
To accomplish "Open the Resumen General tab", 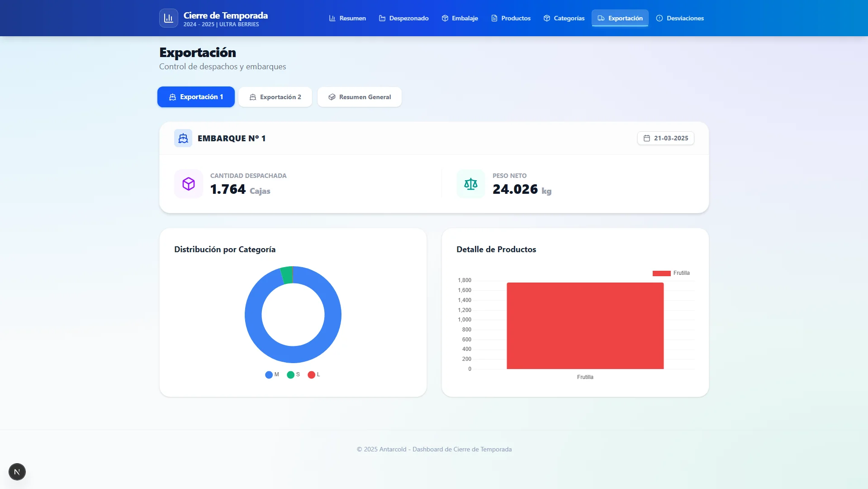I will (x=359, y=96).
